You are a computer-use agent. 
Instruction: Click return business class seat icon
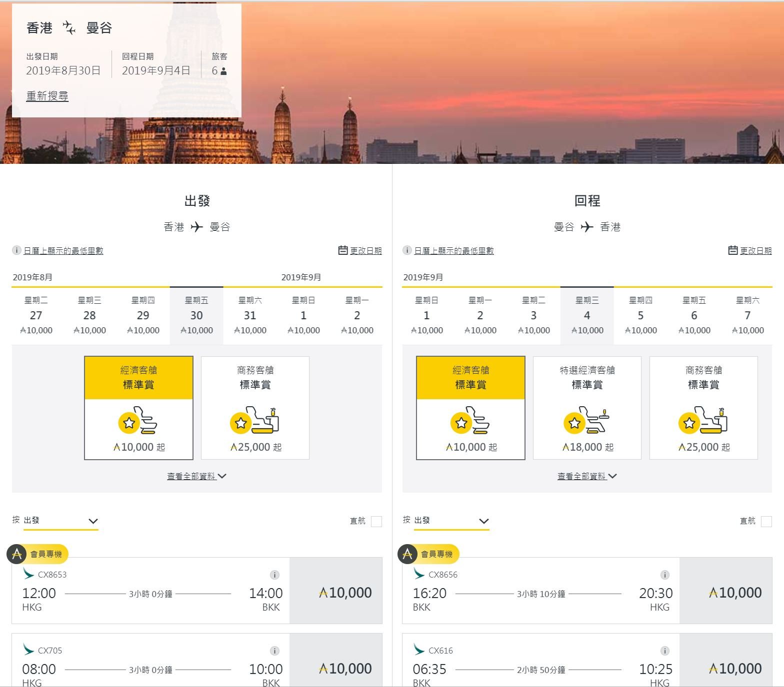tap(703, 421)
